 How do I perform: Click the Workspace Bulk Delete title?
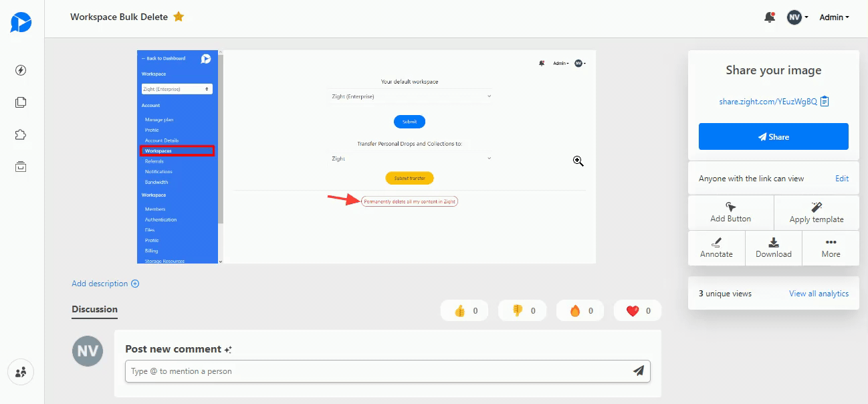point(119,17)
